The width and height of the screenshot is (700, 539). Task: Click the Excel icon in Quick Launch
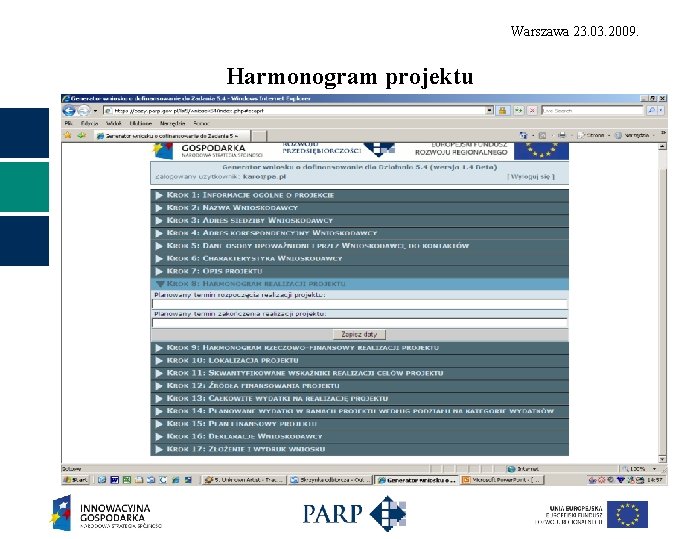[x=127, y=480]
